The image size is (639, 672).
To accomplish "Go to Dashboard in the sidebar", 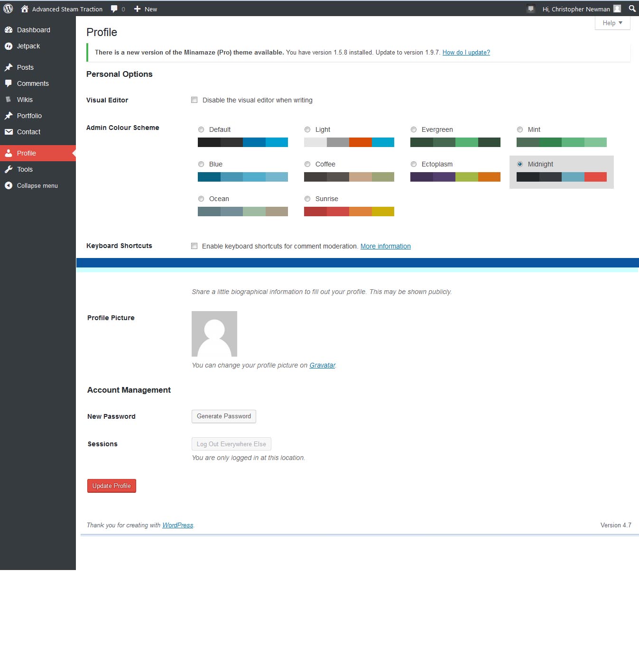I will click(33, 30).
